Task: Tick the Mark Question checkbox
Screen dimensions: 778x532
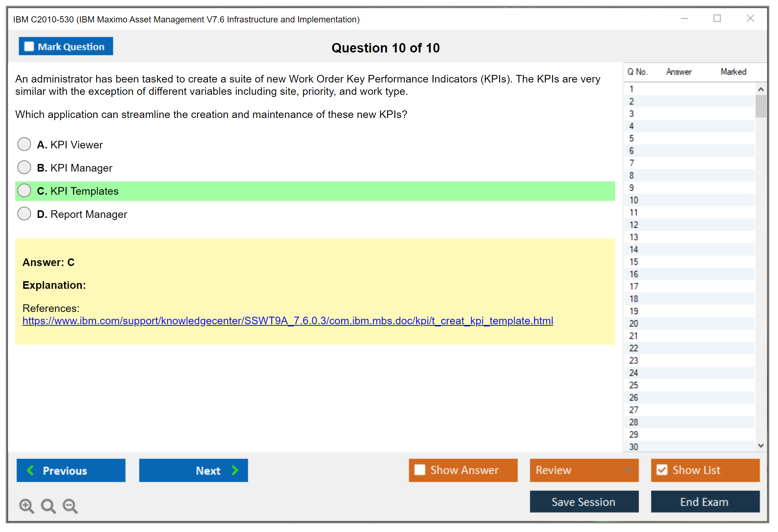Action: pos(29,46)
